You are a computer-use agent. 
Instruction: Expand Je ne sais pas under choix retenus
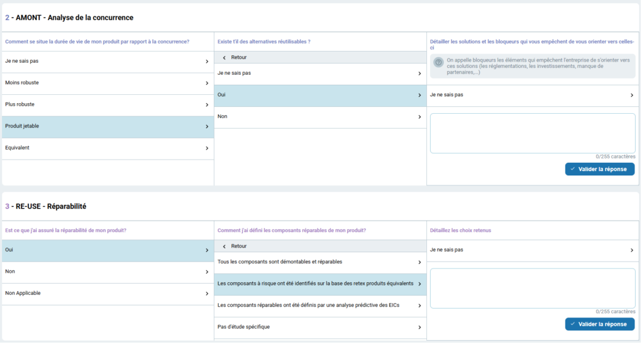532,250
